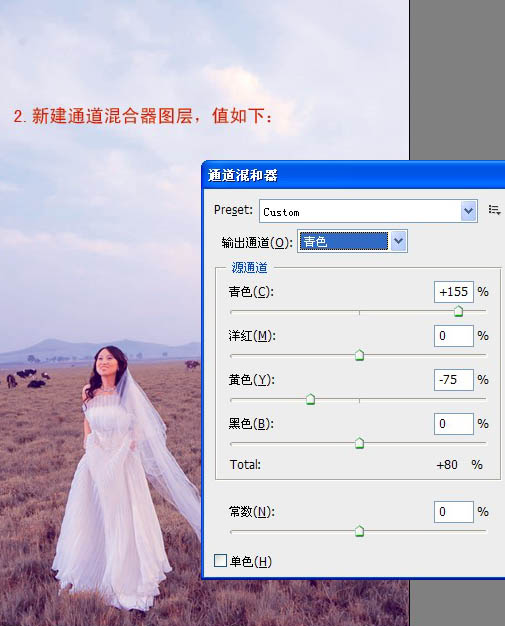Click the 洋红 magenta slider handle
This screenshot has height=626, width=505.
(359, 355)
